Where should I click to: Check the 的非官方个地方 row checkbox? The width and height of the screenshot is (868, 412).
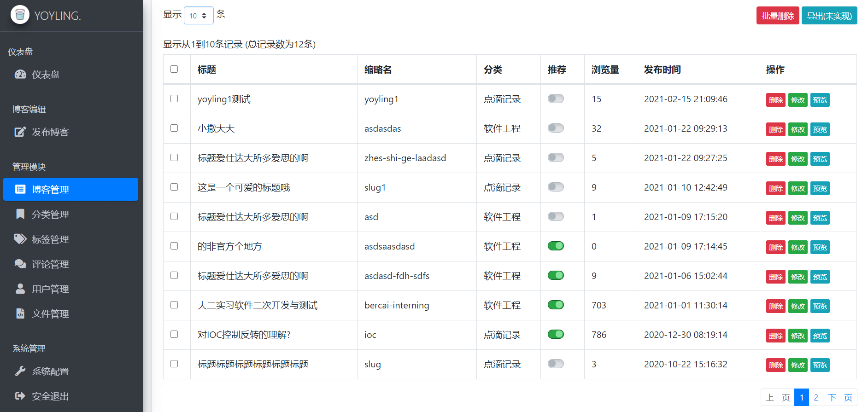tap(174, 246)
